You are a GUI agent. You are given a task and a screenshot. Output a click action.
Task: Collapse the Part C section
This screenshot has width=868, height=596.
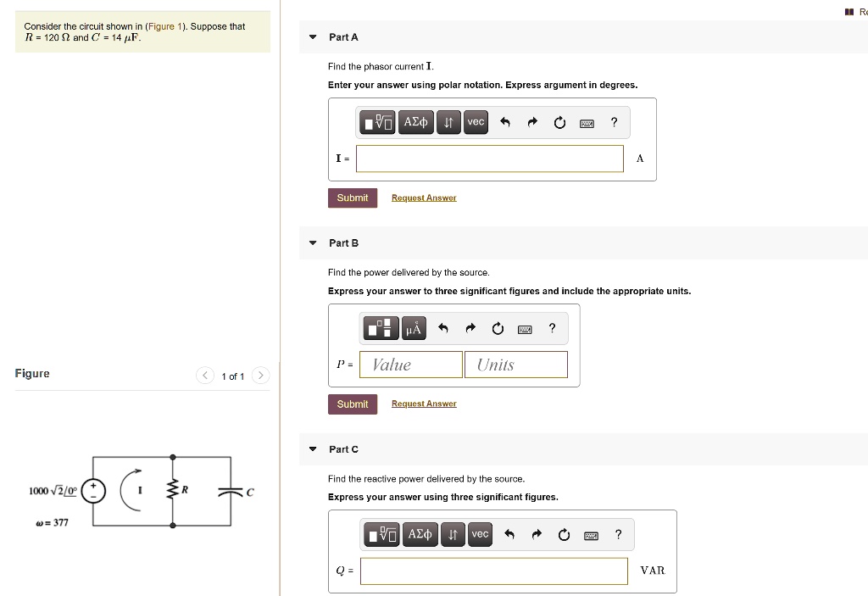tap(313, 449)
